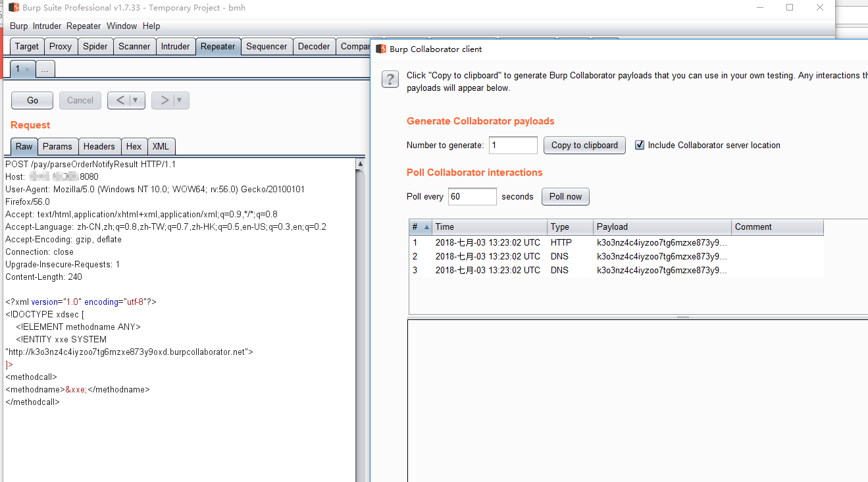The width and height of the screenshot is (868, 482).
Task: Open the Repeater menu in menu bar
Action: (84, 26)
